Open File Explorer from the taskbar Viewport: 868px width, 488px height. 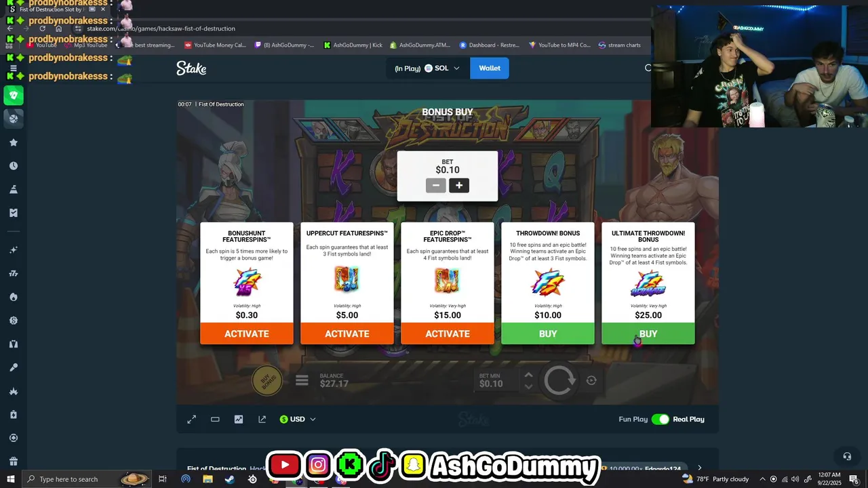click(x=208, y=479)
